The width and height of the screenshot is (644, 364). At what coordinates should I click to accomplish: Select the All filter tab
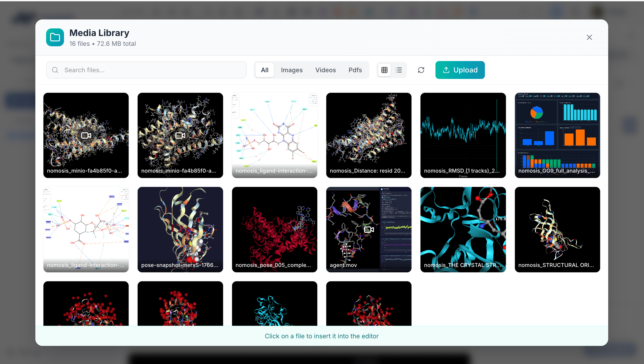264,70
